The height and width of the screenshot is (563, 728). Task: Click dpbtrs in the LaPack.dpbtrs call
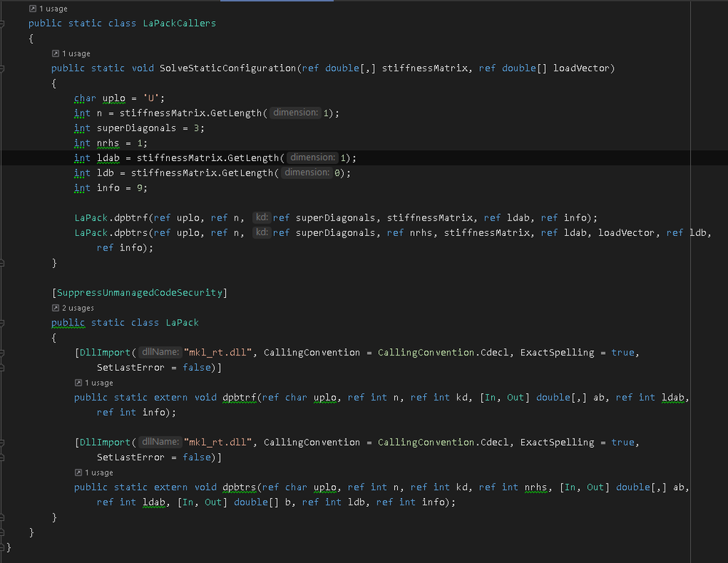coord(131,232)
